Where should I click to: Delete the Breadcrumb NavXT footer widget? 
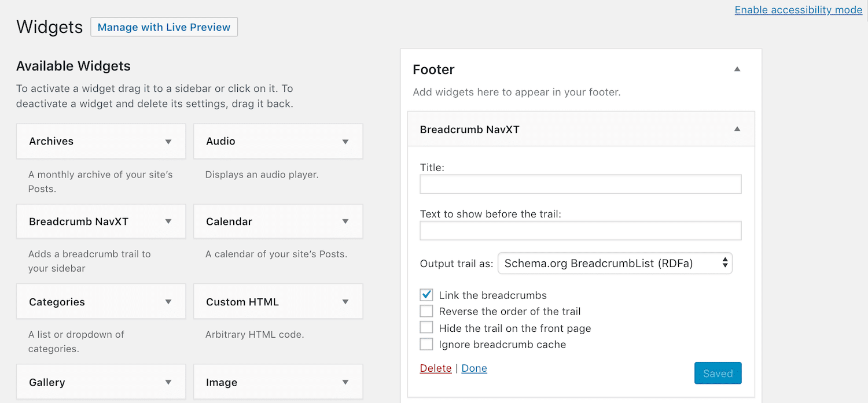point(436,368)
